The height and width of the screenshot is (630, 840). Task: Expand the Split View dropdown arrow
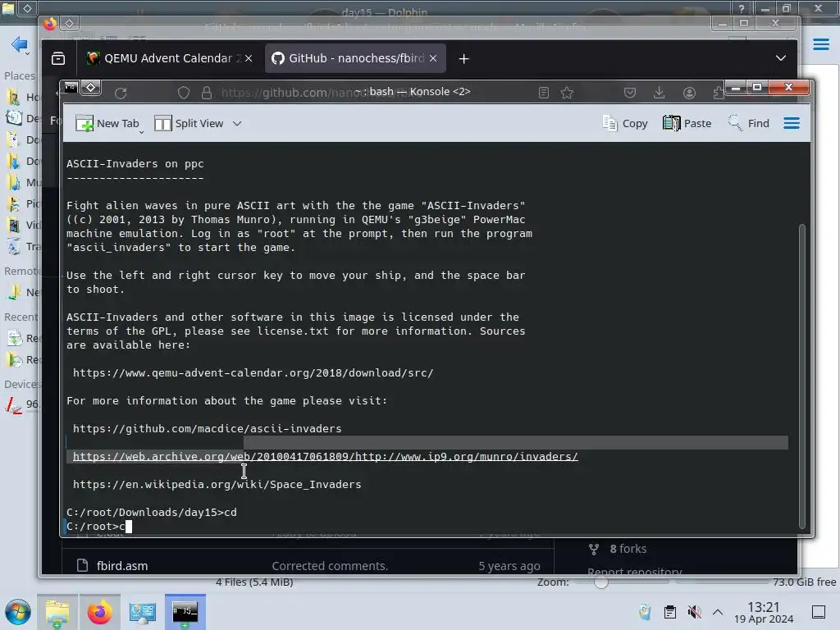237,123
